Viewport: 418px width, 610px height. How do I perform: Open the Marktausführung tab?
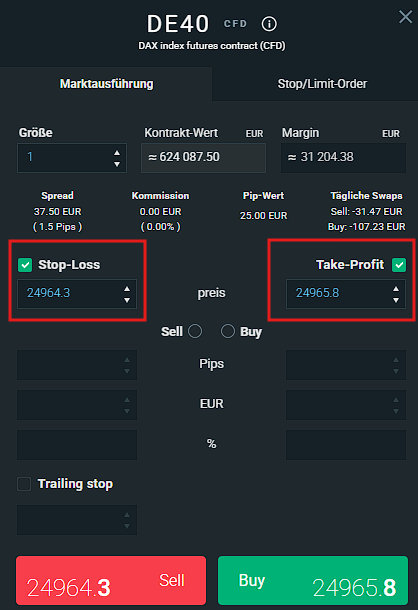click(106, 84)
